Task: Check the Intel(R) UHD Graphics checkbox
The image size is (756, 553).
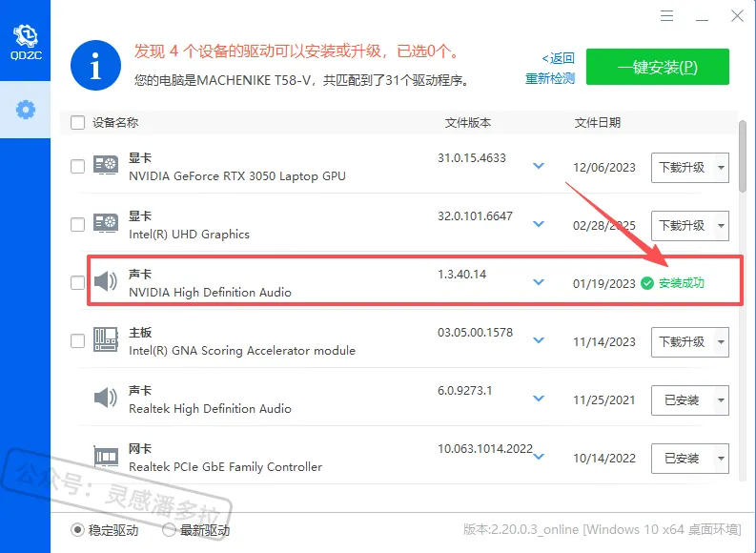Action: tap(77, 224)
